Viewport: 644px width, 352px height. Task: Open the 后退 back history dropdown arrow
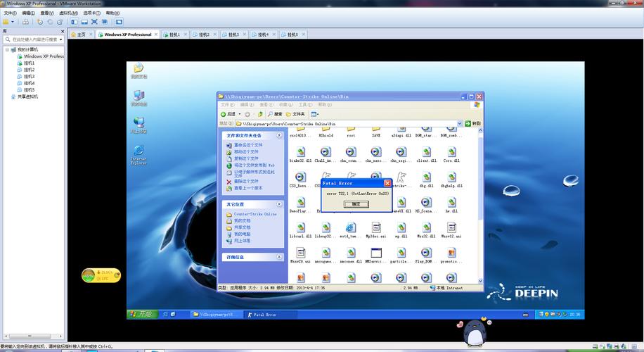240,114
